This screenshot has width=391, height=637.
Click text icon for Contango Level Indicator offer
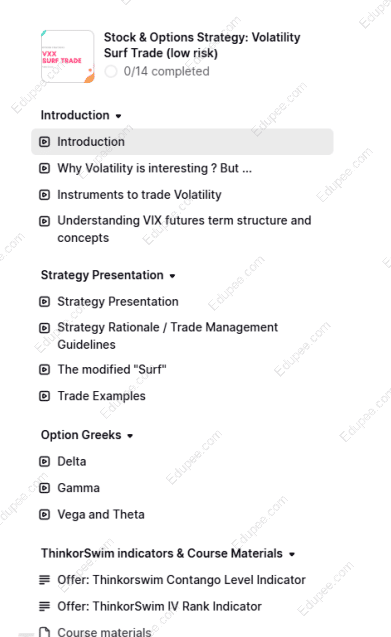point(44,580)
